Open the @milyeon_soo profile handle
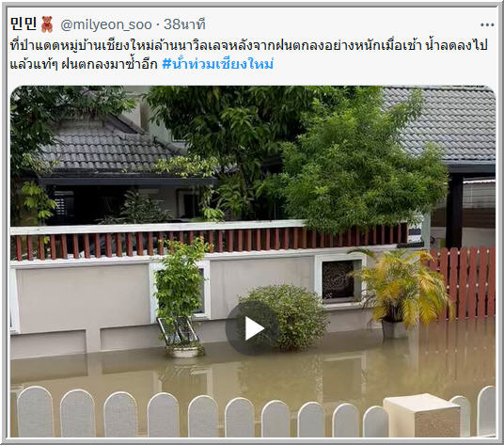 (106, 24)
